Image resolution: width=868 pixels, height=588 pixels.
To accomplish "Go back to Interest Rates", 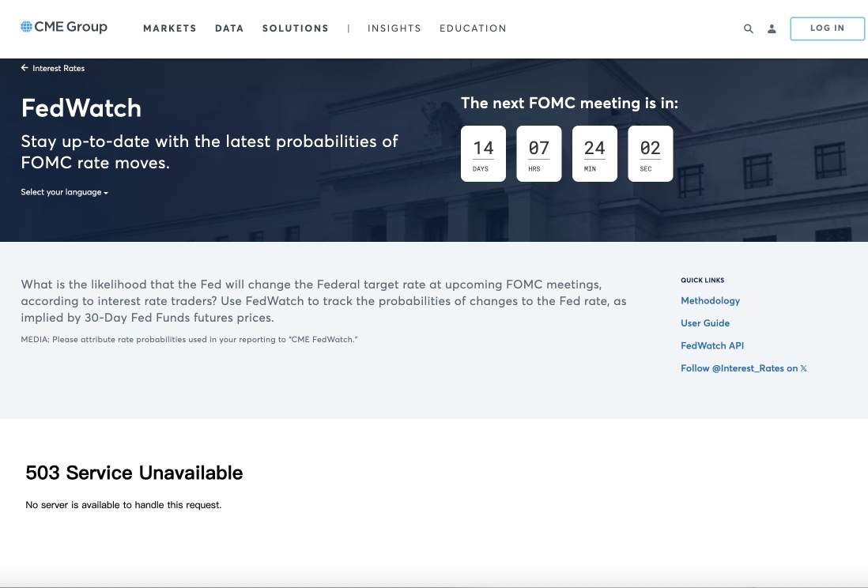I will click(x=53, y=69).
